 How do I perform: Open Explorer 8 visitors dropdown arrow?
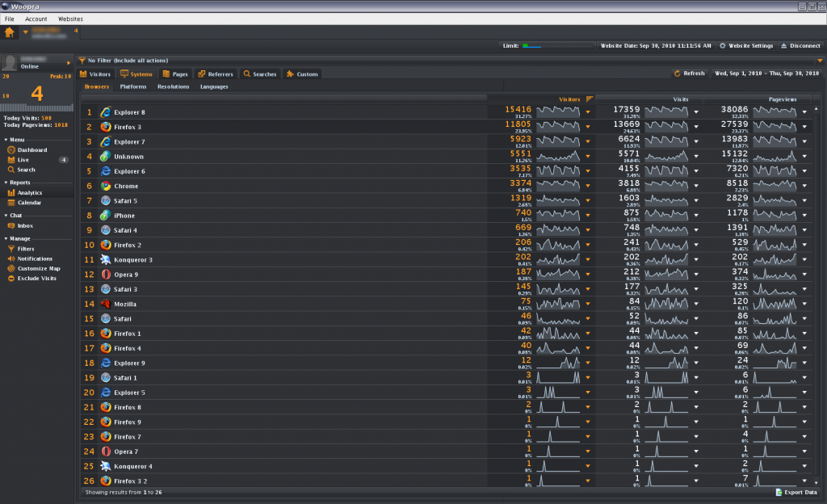tap(588, 112)
